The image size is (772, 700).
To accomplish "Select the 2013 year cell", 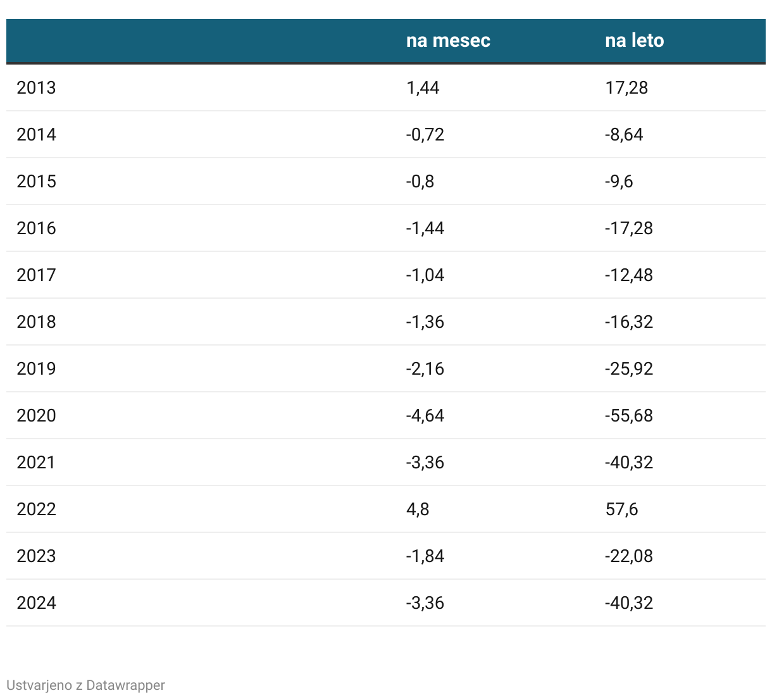I will (x=36, y=88).
